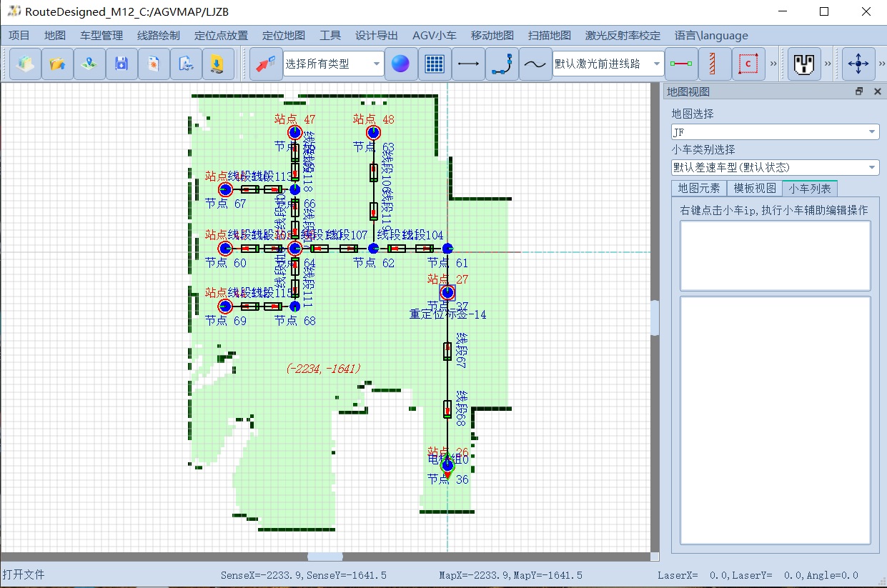Open the 车型管理 menu
The image size is (887, 588).
click(101, 35)
